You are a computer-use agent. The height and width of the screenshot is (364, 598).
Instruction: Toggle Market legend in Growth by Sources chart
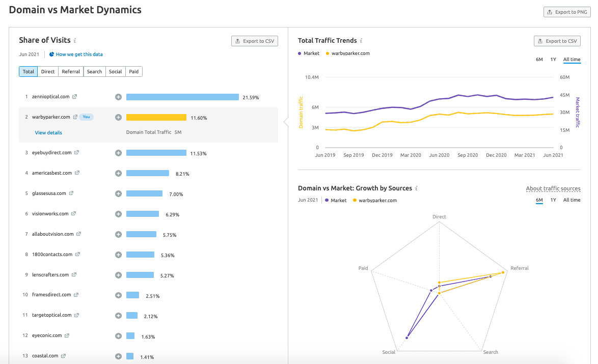tap(336, 201)
